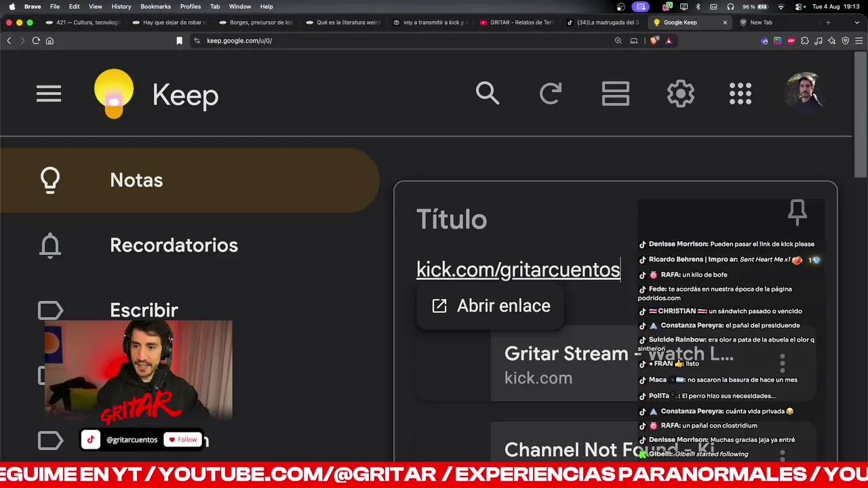Open the Keep settings gear
868x488 pixels.
coord(680,94)
